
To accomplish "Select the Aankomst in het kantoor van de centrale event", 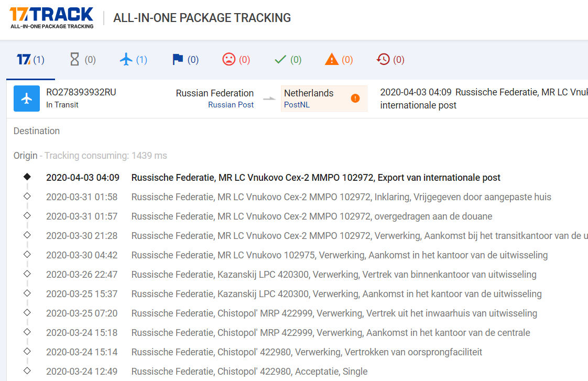I will pos(331,333).
